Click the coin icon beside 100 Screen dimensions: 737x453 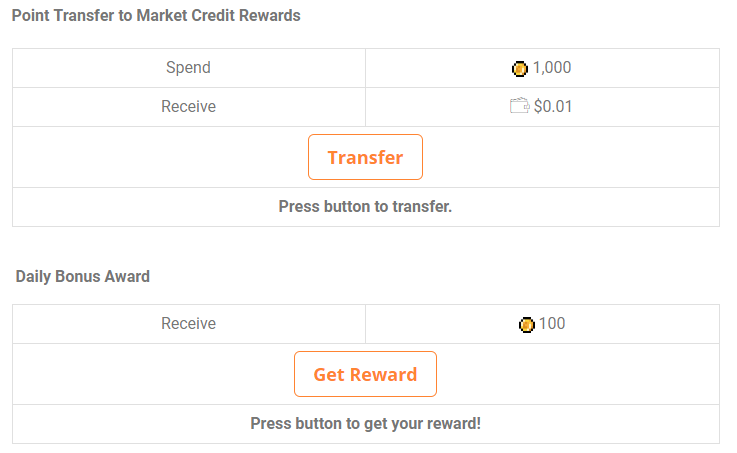(x=527, y=324)
